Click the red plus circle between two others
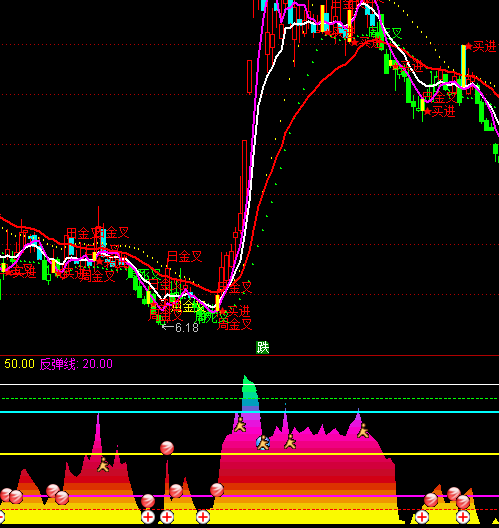The width and height of the screenshot is (499, 528). (167, 516)
